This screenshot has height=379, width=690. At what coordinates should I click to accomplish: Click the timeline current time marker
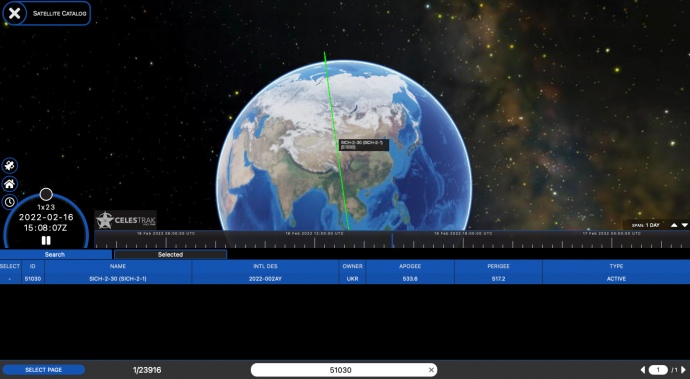coord(393,240)
